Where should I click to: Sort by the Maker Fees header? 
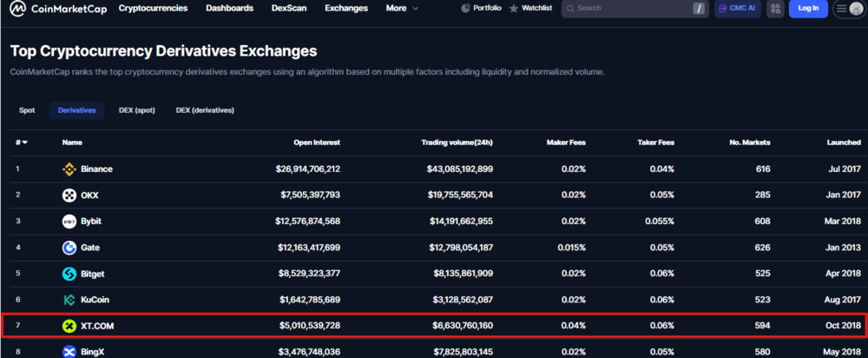coord(565,143)
